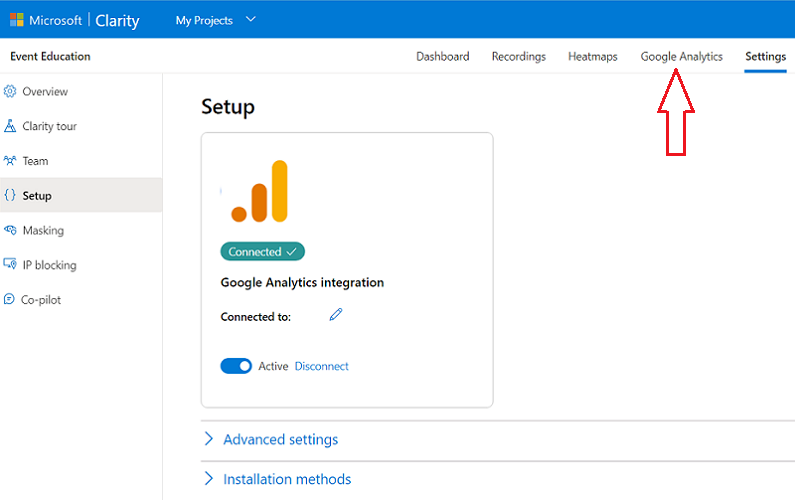The width and height of the screenshot is (795, 500).
Task: Open Clarity tour from sidebar
Action: click(50, 126)
